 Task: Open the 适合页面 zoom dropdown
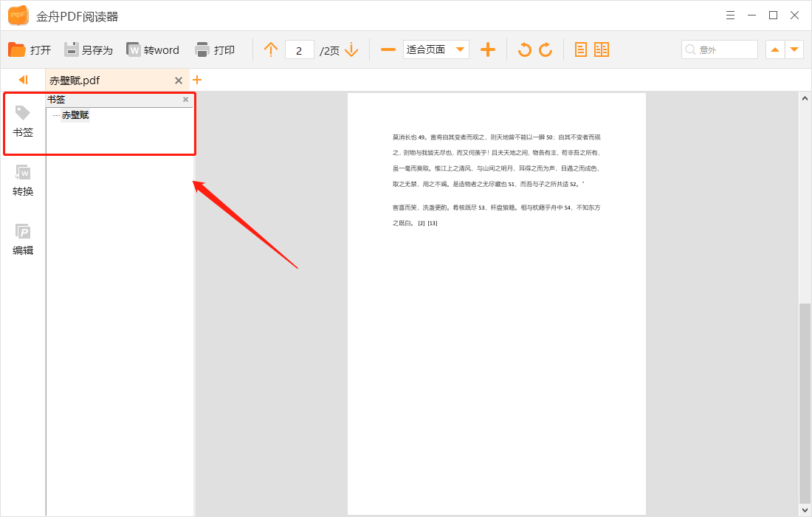coord(436,49)
